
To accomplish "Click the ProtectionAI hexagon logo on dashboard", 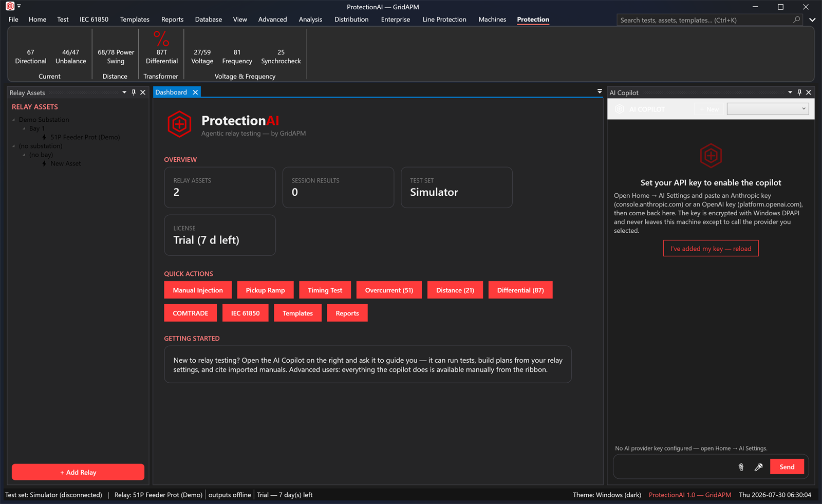I will coord(179,124).
